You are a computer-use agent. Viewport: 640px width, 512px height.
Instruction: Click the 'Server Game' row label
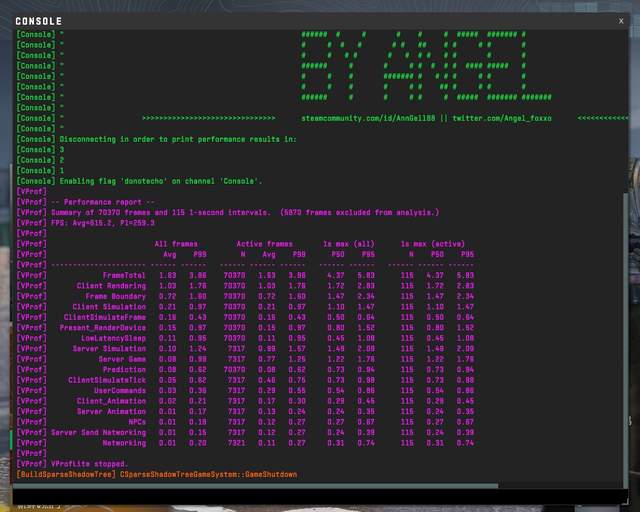coord(122,359)
